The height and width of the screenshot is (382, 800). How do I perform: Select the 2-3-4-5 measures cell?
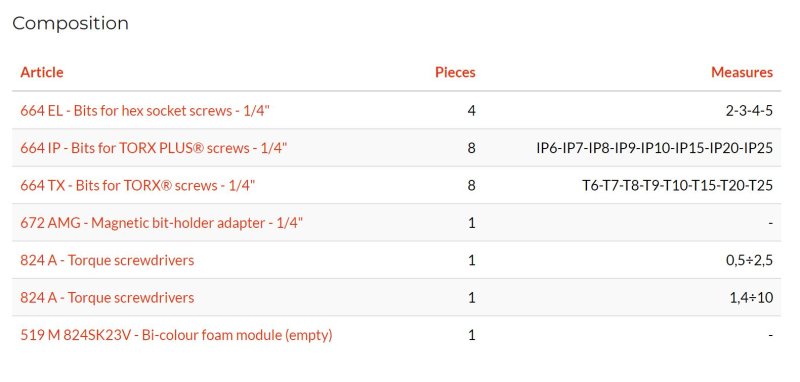(x=749, y=111)
